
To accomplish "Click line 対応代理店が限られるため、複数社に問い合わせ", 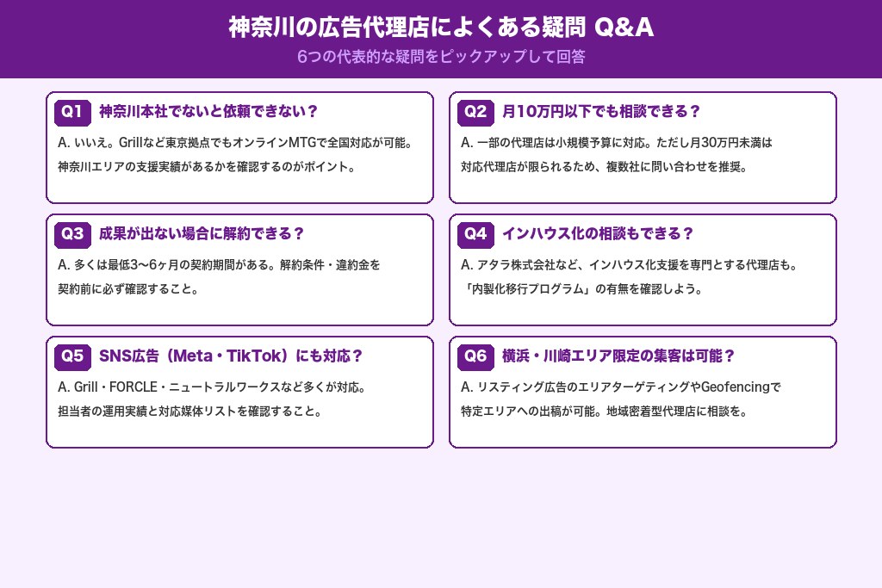I will [x=606, y=167].
